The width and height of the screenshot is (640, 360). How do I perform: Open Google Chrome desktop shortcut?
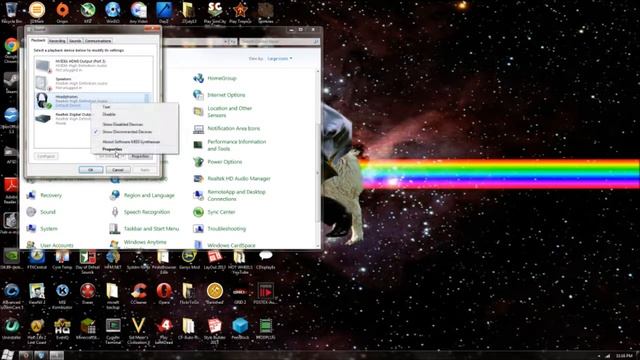(x=11, y=49)
